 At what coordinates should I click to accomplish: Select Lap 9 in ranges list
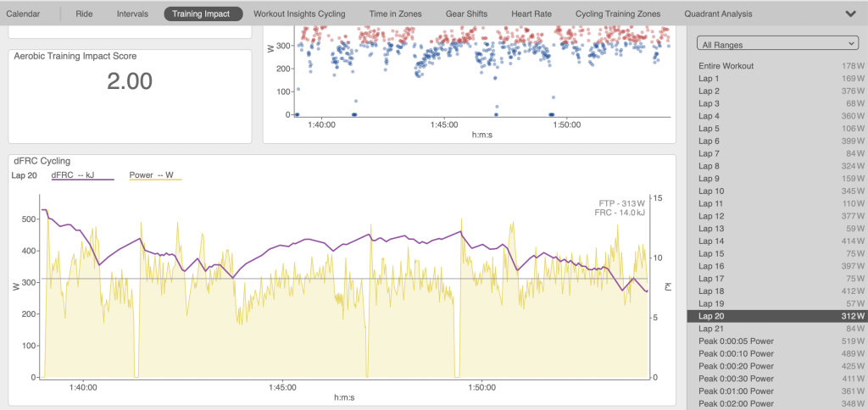(x=777, y=179)
